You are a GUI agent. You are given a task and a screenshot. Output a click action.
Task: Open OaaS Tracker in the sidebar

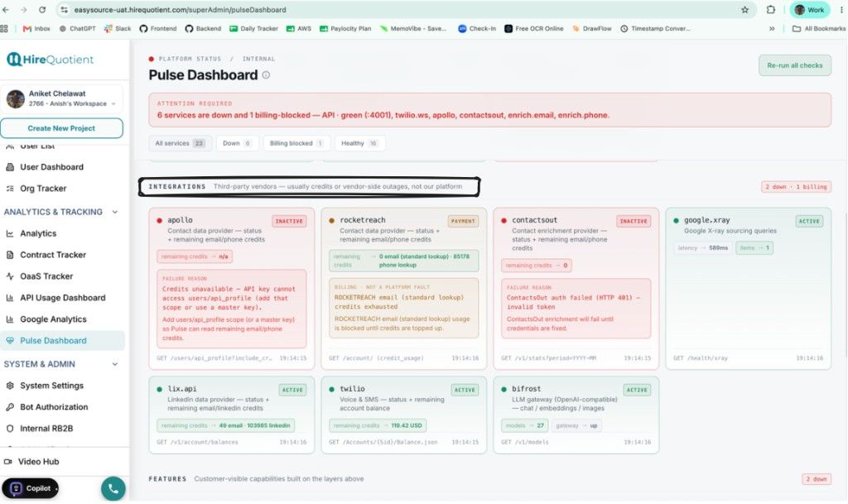point(46,276)
